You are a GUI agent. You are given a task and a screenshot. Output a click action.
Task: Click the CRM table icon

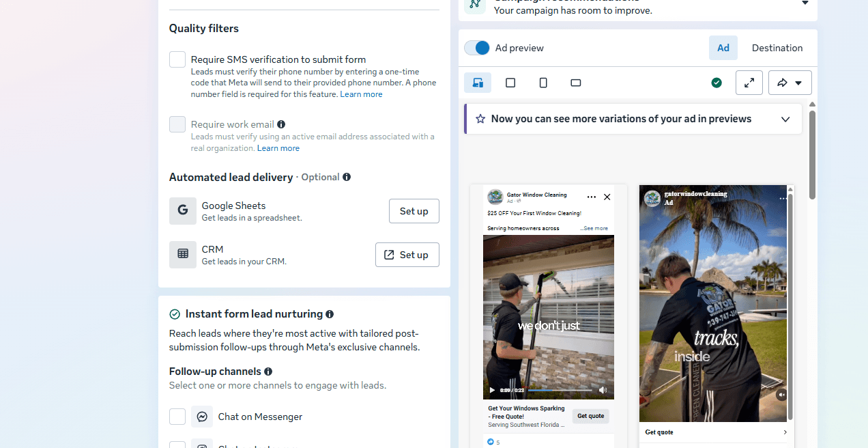pos(183,254)
